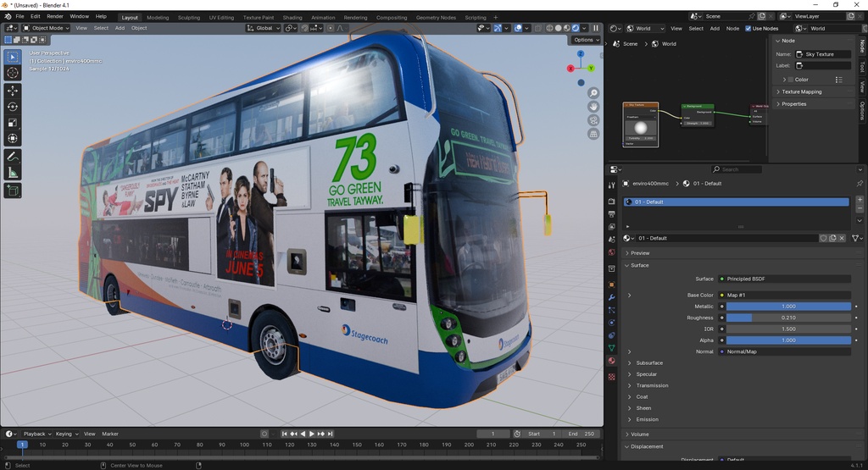This screenshot has width=868, height=470.
Task: Toggle fake user shield for material
Action: pos(823,238)
